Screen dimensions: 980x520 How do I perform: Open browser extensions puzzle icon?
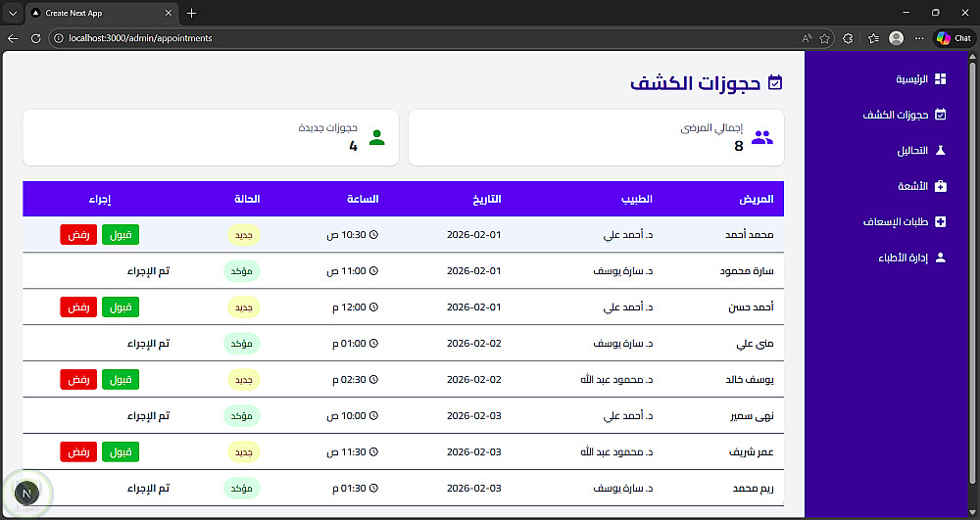pos(848,38)
